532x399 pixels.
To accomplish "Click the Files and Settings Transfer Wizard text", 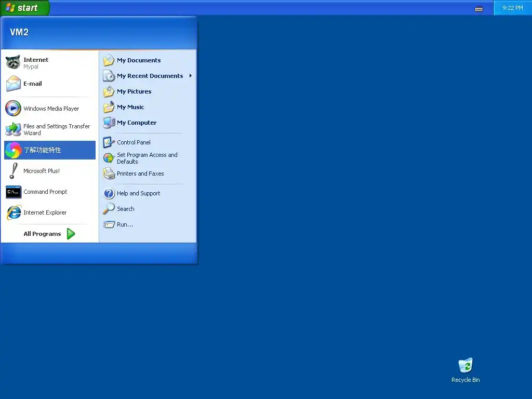I will [57, 129].
